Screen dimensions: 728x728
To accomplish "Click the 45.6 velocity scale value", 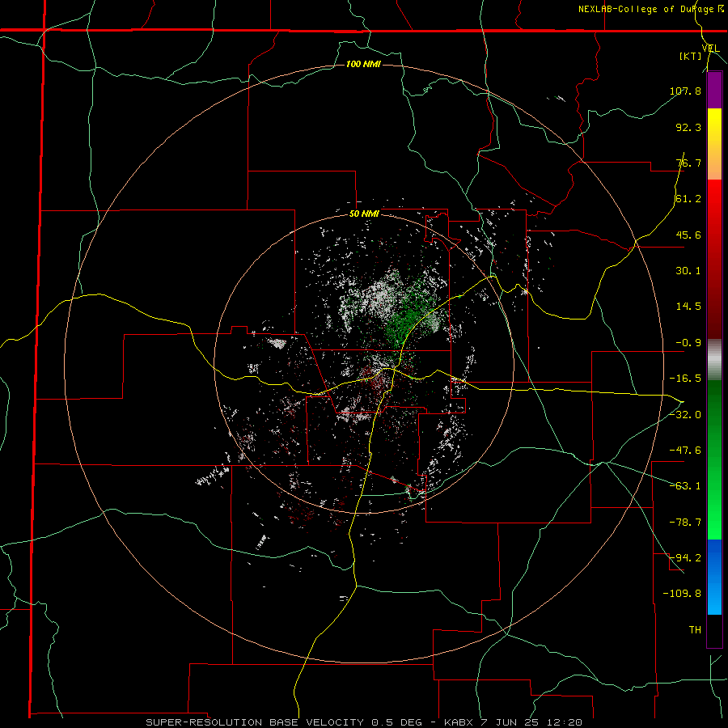I will click(688, 235).
